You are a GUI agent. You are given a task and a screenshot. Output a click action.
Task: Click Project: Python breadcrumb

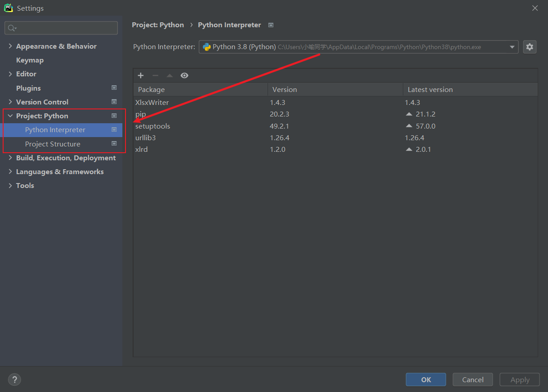[x=158, y=25]
